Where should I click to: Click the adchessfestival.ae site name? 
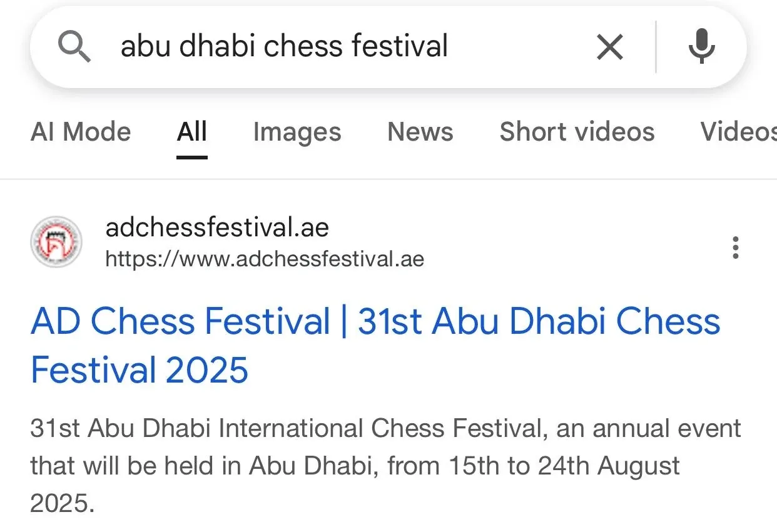(217, 228)
